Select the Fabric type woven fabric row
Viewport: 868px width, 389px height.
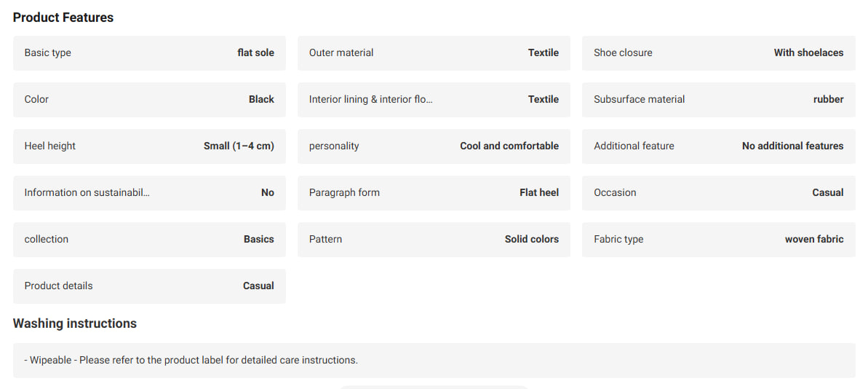coord(719,240)
